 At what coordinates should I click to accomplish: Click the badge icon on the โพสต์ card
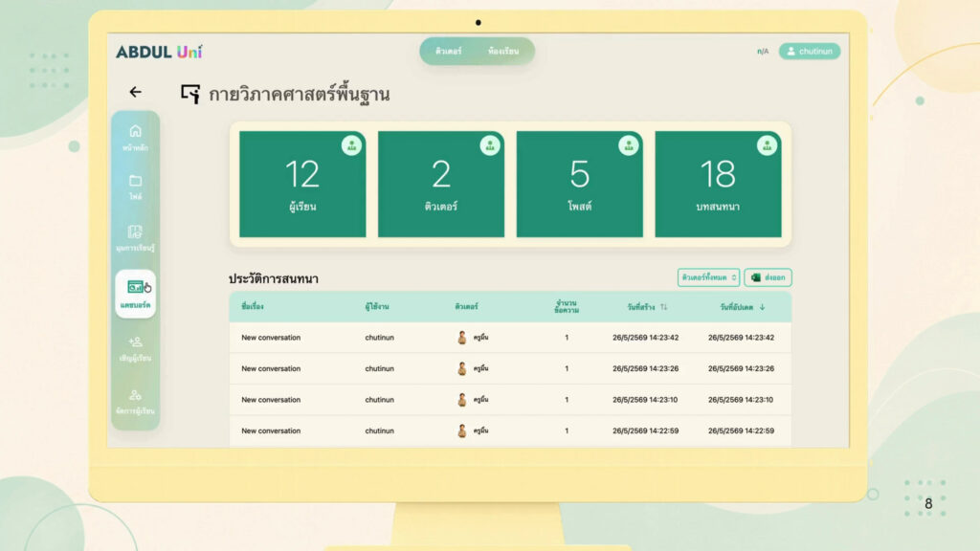coord(628,145)
